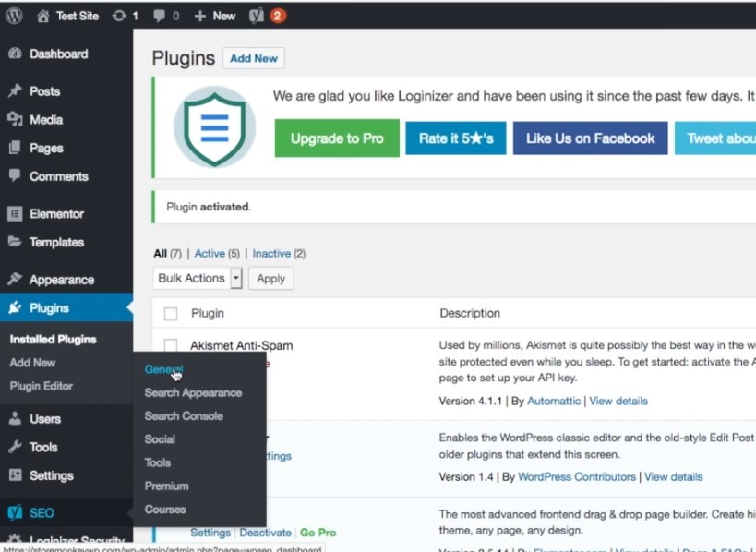This screenshot has width=756, height=552.
Task: Filter plugins by All
Action: tap(160, 254)
